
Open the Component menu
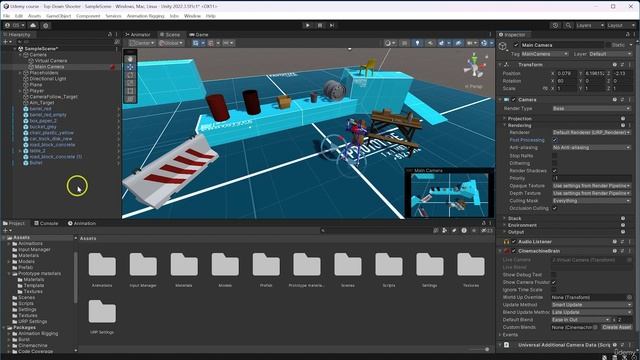(x=88, y=16)
